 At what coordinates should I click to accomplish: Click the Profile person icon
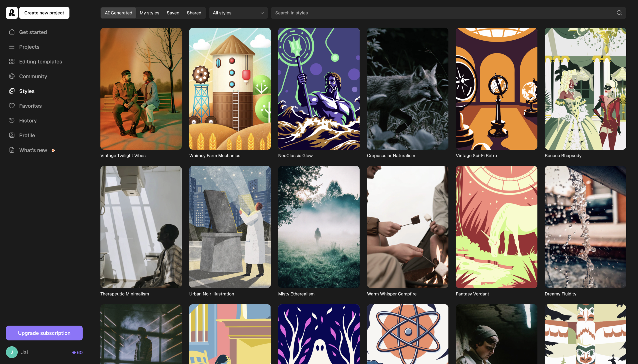click(x=12, y=135)
